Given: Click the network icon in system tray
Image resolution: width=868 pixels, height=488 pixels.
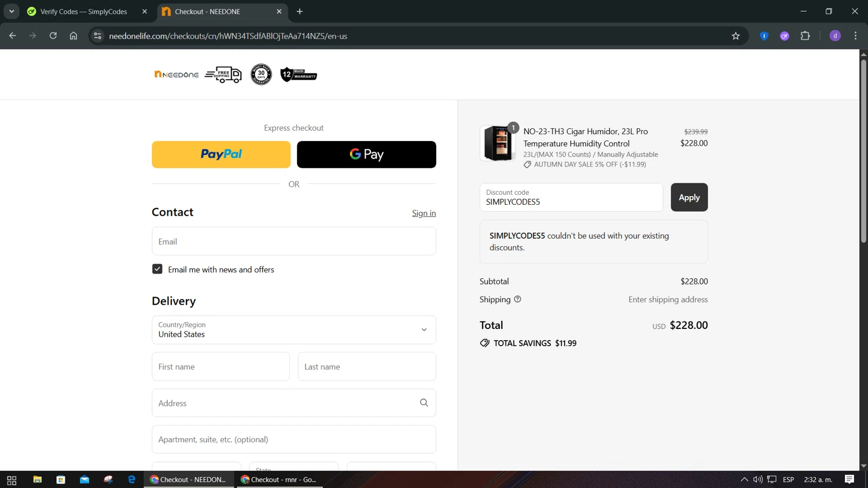Looking at the screenshot, I should (x=771, y=479).
